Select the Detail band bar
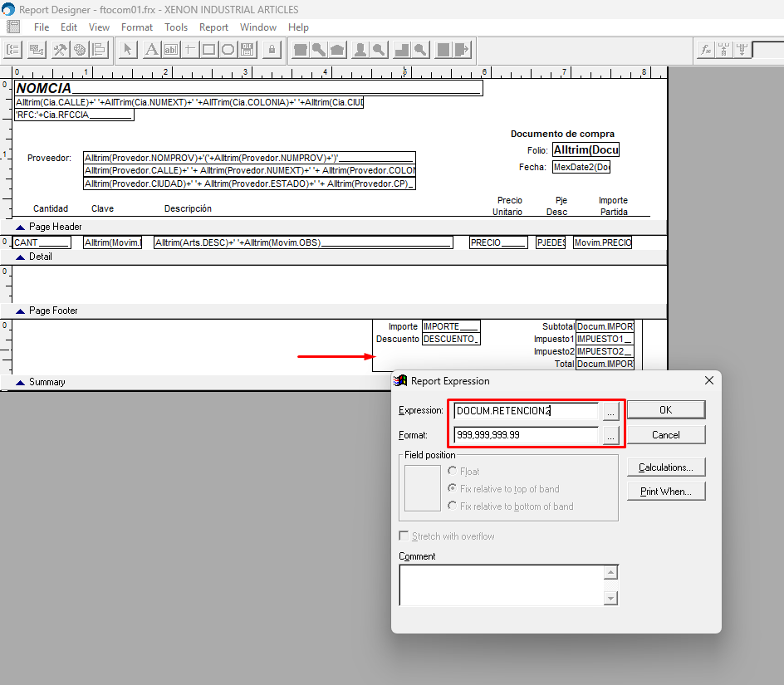The image size is (784, 685). point(334,257)
